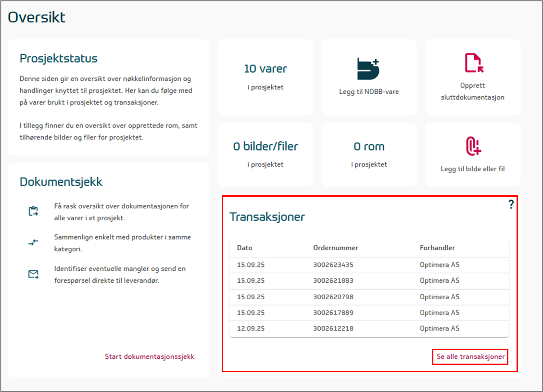Screen dimensions: 543x392
Task: Open Se alle transaksjoner link
Action: [x=470, y=357]
